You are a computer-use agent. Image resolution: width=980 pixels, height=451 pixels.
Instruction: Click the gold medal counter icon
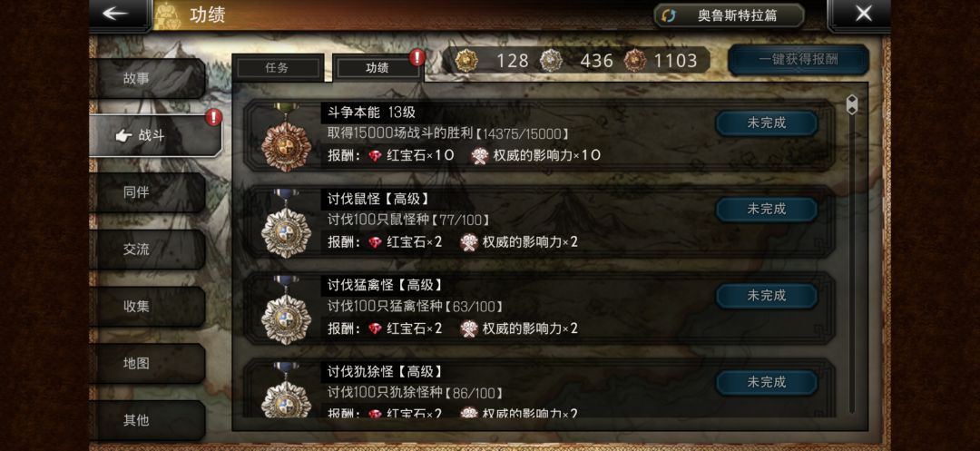[x=466, y=61]
